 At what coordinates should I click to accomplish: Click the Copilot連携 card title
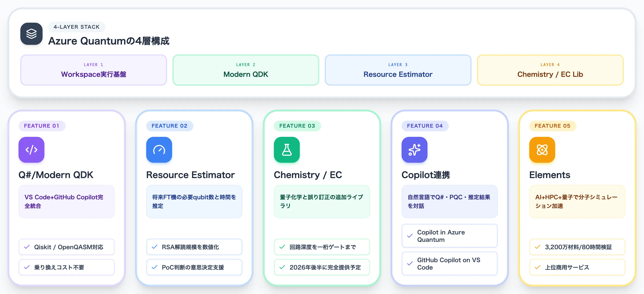[426, 175]
